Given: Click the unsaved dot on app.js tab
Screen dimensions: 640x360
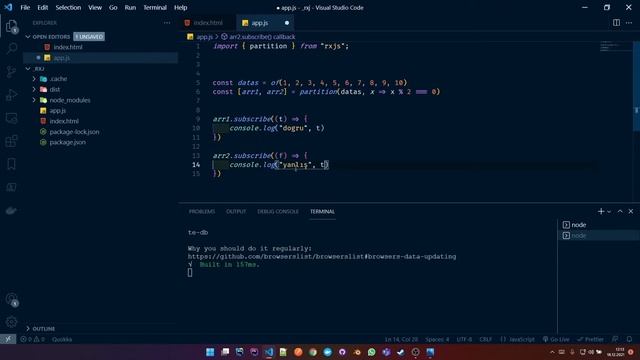Looking at the screenshot, I should (x=287, y=23).
